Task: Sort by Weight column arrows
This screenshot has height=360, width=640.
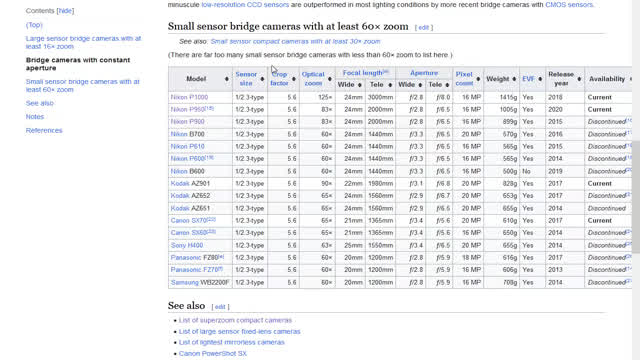Action: pos(514,79)
